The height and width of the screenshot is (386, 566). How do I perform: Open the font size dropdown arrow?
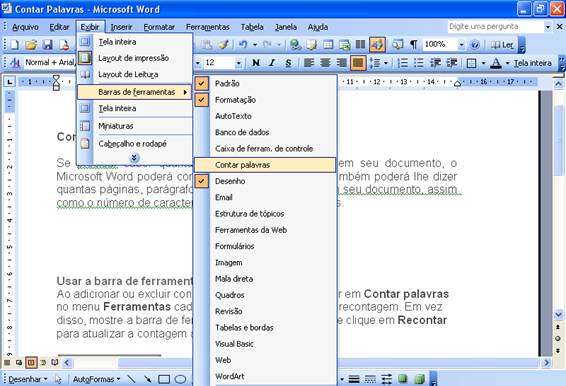tap(238, 63)
